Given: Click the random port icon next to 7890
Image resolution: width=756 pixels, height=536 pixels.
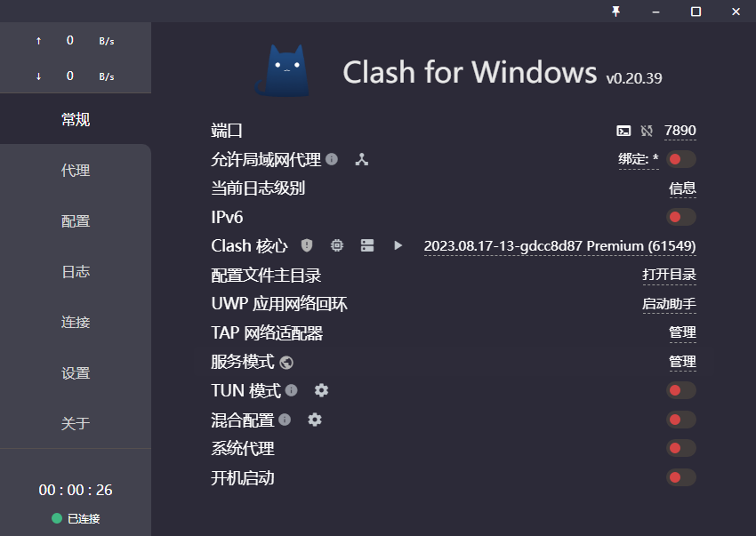Looking at the screenshot, I should tap(647, 131).
